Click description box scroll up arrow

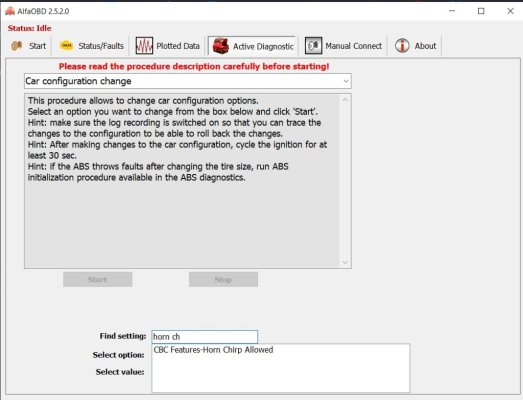345,100
